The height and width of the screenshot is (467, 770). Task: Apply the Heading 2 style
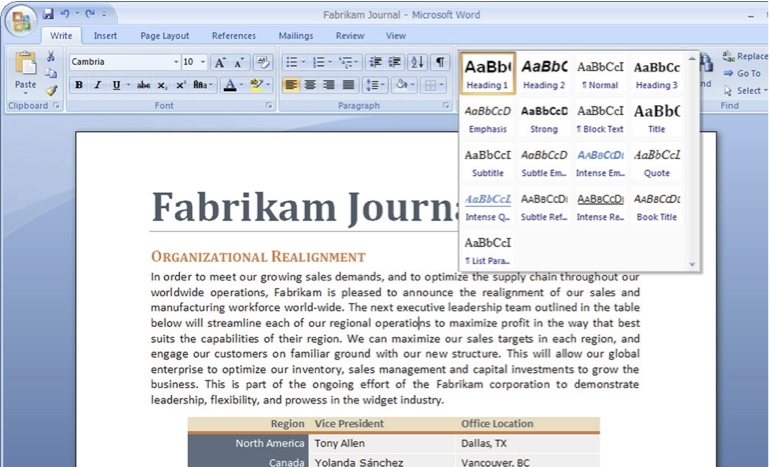(x=544, y=74)
